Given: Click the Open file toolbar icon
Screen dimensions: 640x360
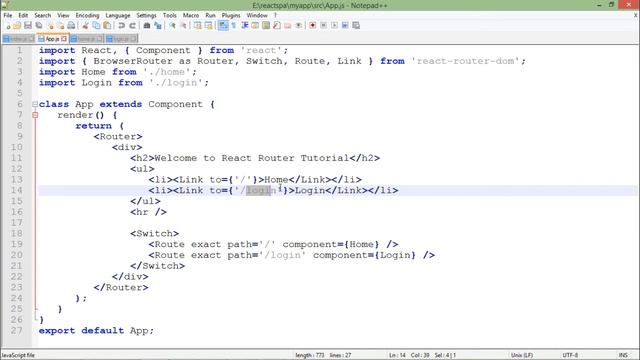Looking at the screenshot, I should (17, 25).
